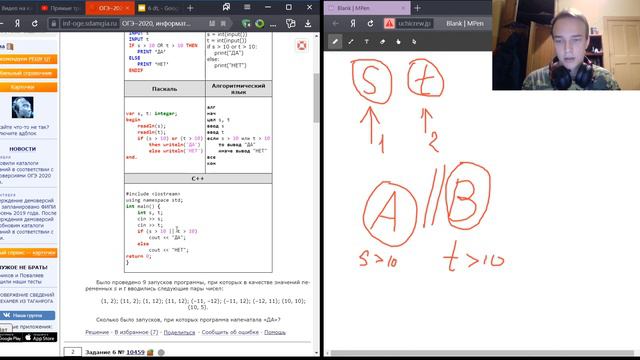The width and height of the screenshot is (640, 360).
Task: Click the 'Помощь' link
Action: (x=275, y=332)
